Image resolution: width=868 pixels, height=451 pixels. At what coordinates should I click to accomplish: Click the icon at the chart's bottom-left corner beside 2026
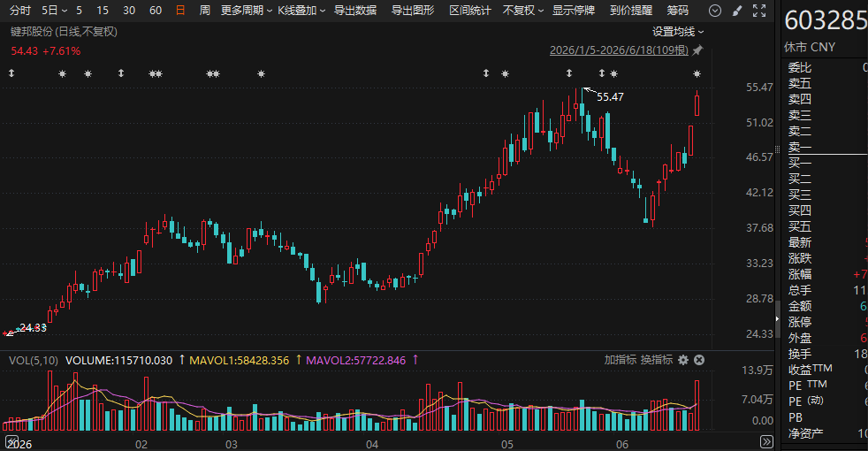point(11,441)
